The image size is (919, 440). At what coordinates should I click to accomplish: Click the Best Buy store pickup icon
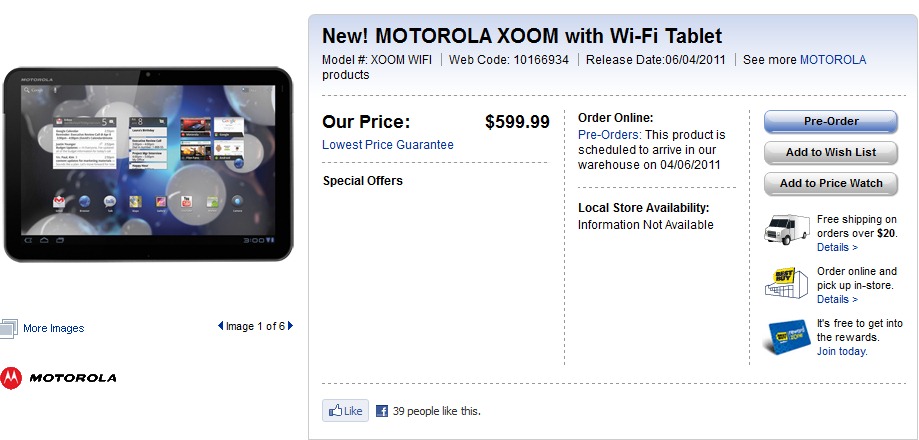click(785, 283)
